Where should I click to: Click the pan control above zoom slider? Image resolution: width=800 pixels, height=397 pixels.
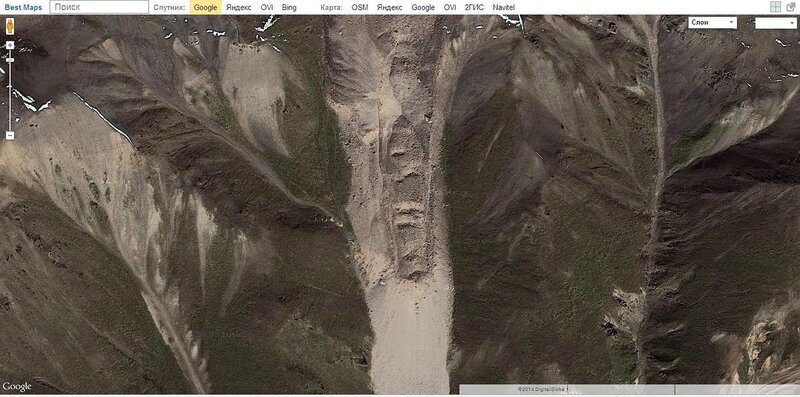click(x=10, y=45)
